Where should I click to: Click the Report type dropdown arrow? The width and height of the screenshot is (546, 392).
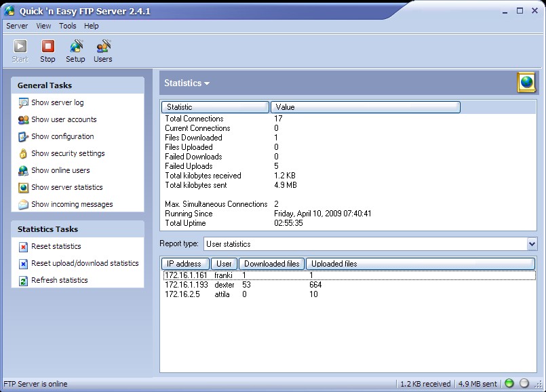click(x=532, y=244)
